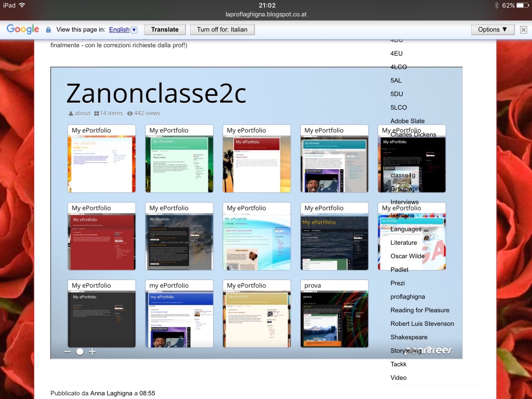Select the Shakespeare label in sidebar
The height and width of the screenshot is (399, 532).
click(409, 337)
